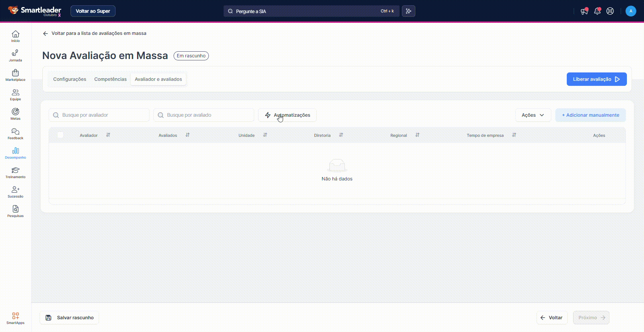Toggle the select-all checkbox in table header

(60, 135)
